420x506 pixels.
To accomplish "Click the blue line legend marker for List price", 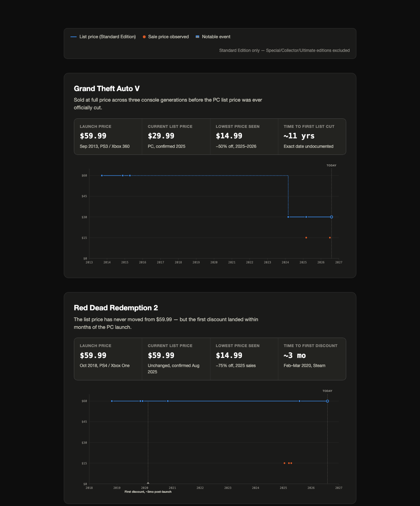I will [73, 37].
